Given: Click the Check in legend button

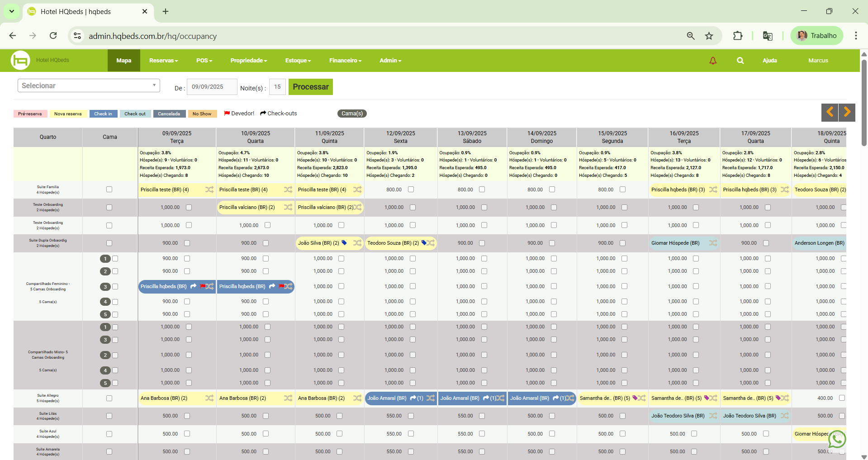Looking at the screenshot, I should (103, 114).
